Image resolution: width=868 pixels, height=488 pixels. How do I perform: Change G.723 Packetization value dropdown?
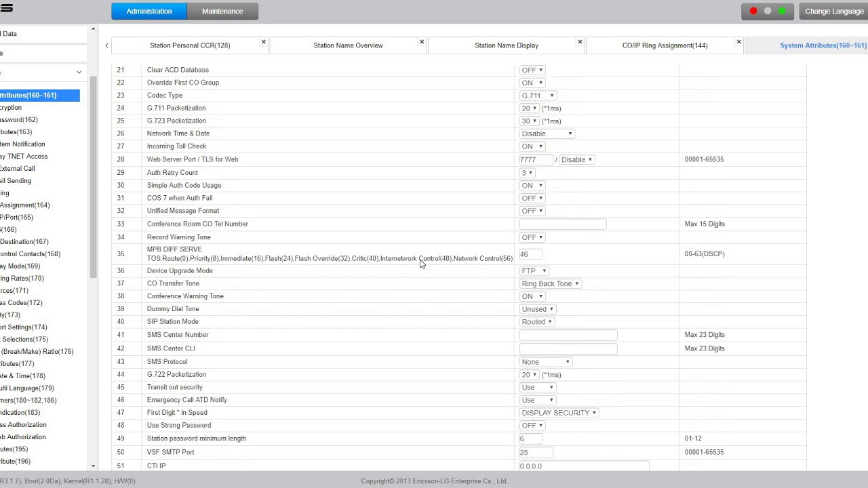click(x=529, y=121)
